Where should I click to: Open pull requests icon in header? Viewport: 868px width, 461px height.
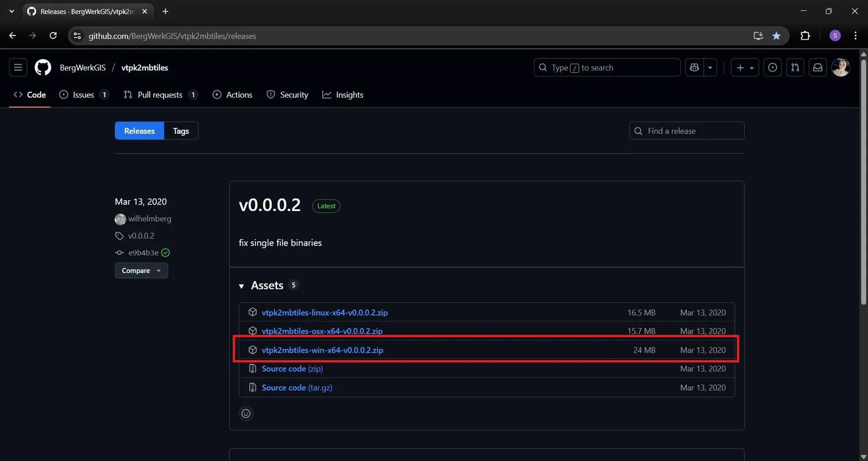(795, 67)
